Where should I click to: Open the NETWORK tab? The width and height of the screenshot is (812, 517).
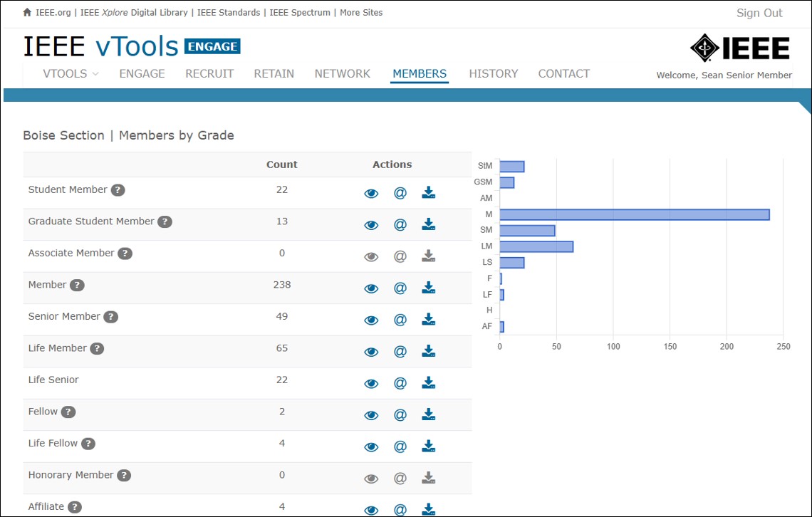(x=343, y=73)
